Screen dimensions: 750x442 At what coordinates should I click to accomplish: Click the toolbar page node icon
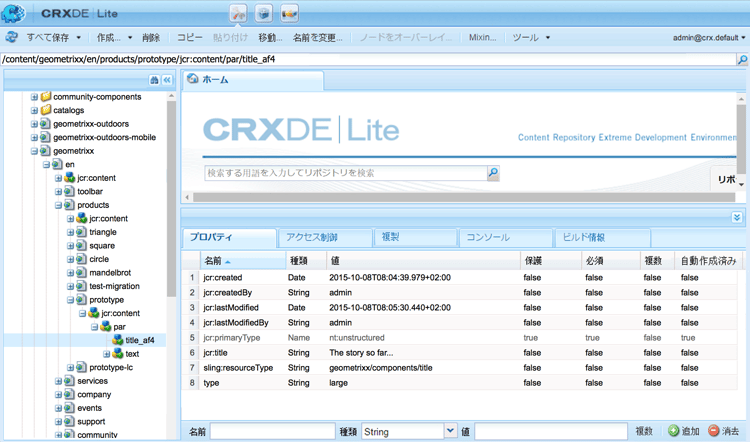point(69,191)
